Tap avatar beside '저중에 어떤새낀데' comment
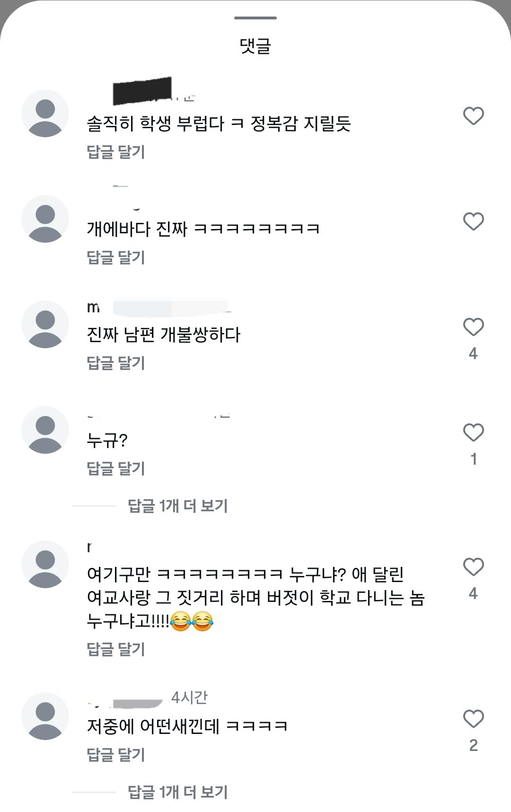Image resolution: width=511 pixels, height=812 pixels. pyautogui.click(x=45, y=716)
